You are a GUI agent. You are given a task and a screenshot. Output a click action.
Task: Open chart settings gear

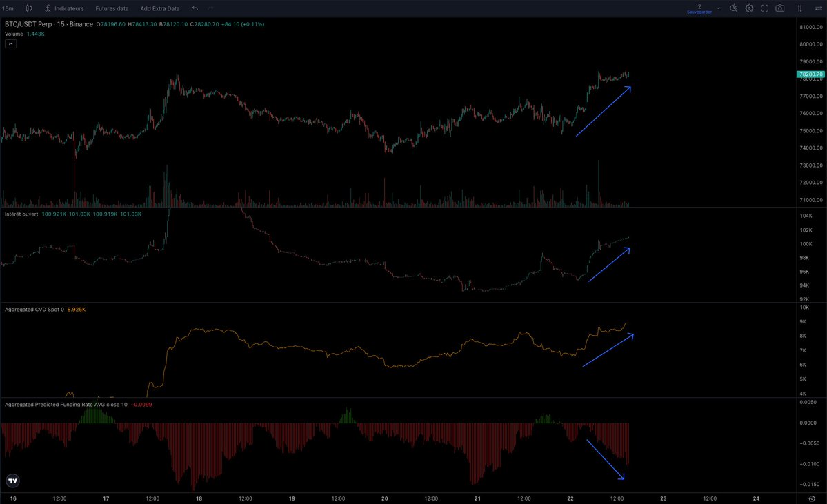(749, 8)
